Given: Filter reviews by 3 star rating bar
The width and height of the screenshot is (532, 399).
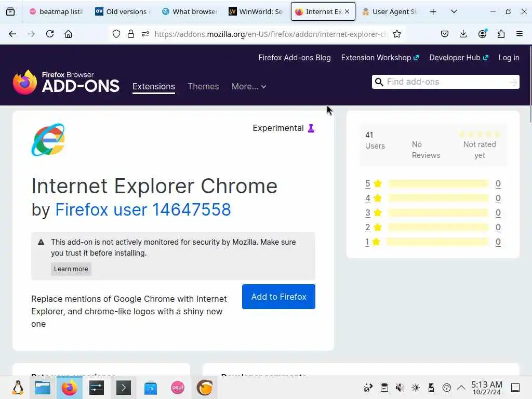Looking at the screenshot, I should click(x=438, y=212).
